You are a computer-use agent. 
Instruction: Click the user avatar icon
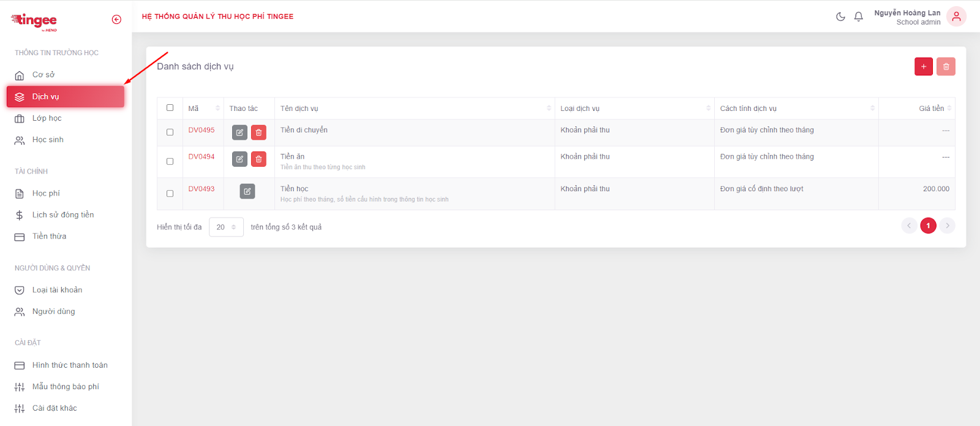pos(956,17)
